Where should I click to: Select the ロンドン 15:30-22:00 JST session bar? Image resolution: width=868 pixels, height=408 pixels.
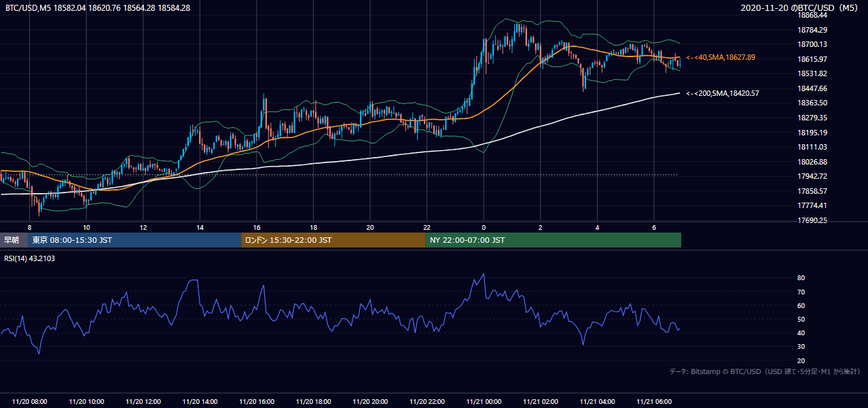333,240
